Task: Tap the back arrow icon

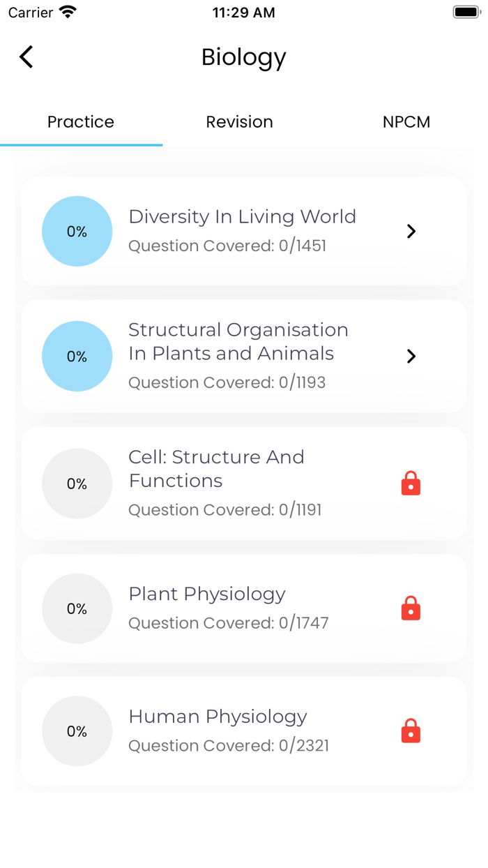Action: point(26,57)
